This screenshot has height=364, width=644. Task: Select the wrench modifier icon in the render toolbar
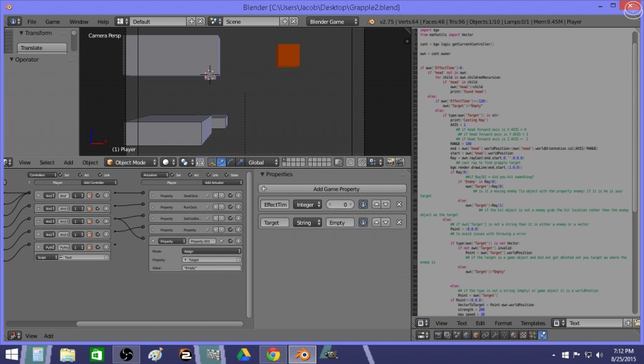(x=496, y=334)
